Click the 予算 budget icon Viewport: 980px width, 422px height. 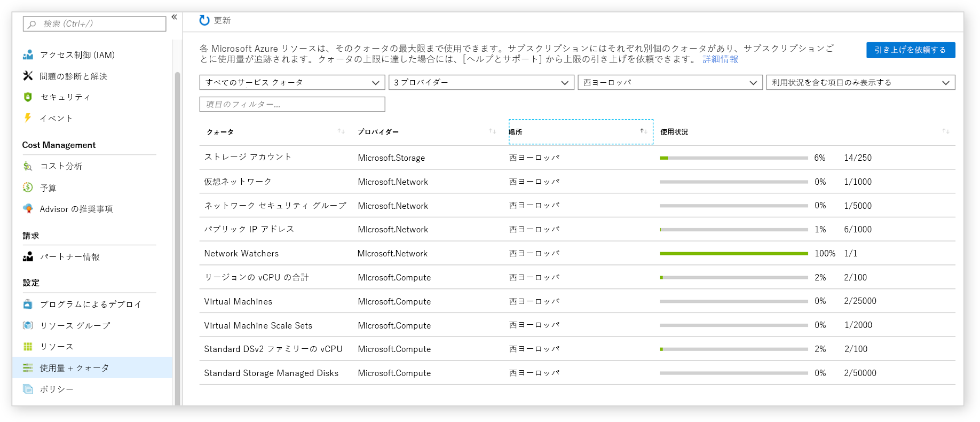[x=28, y=187]
